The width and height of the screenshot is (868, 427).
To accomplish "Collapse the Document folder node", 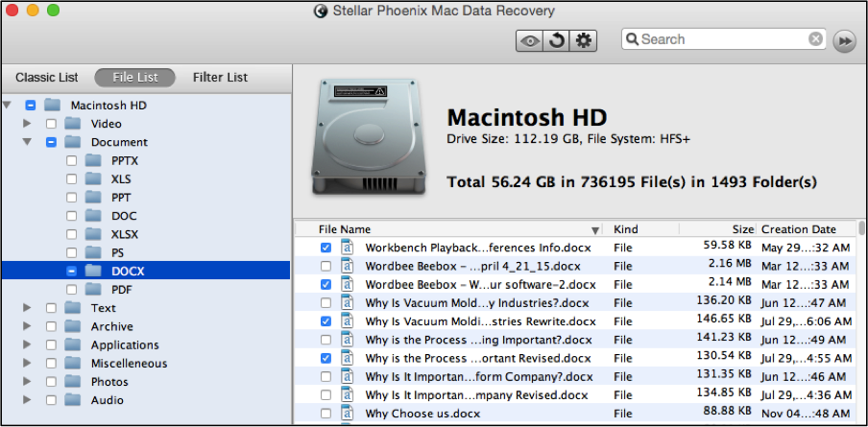I will coord(27,142).
